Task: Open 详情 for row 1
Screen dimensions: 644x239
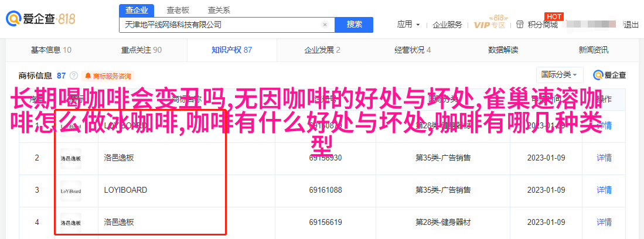Action: tap(604, 125)
